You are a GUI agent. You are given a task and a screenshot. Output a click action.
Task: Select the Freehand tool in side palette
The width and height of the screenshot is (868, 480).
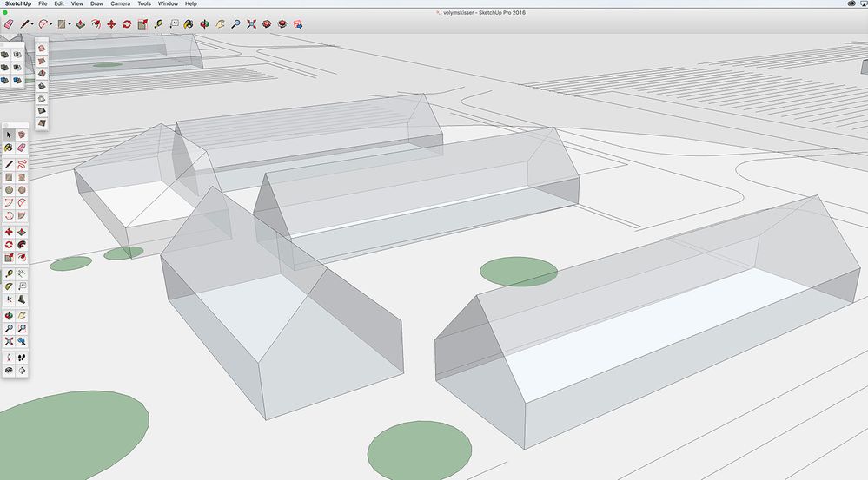coord(22,163)
